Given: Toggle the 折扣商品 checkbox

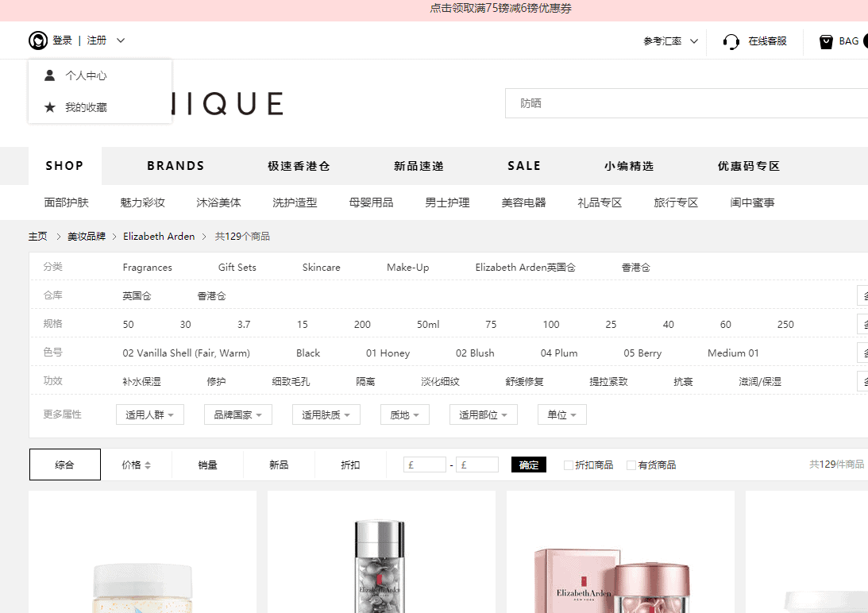Looking at the screenshot, I should (x=568, y=465).
